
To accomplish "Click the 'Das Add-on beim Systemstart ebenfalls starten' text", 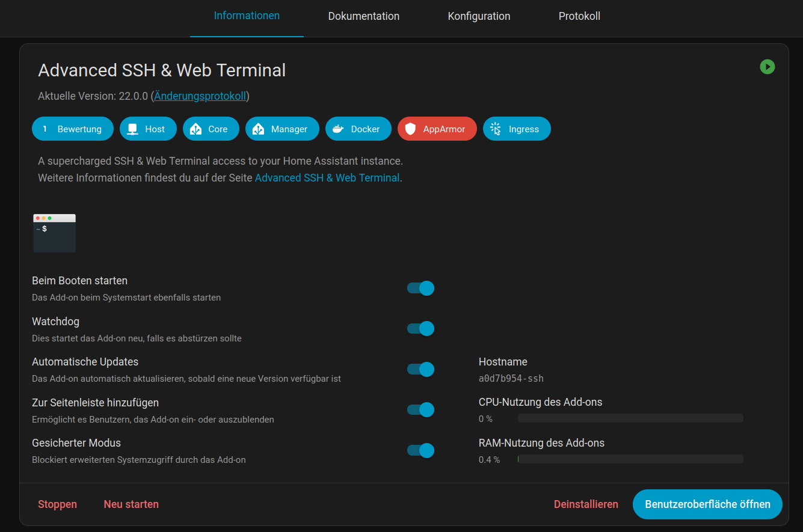I will point(126,298).
